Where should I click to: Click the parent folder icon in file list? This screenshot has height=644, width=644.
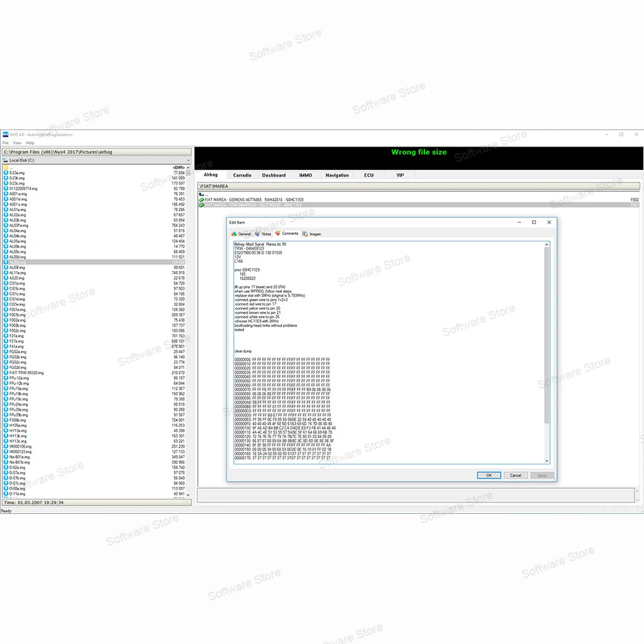(6, 167)
